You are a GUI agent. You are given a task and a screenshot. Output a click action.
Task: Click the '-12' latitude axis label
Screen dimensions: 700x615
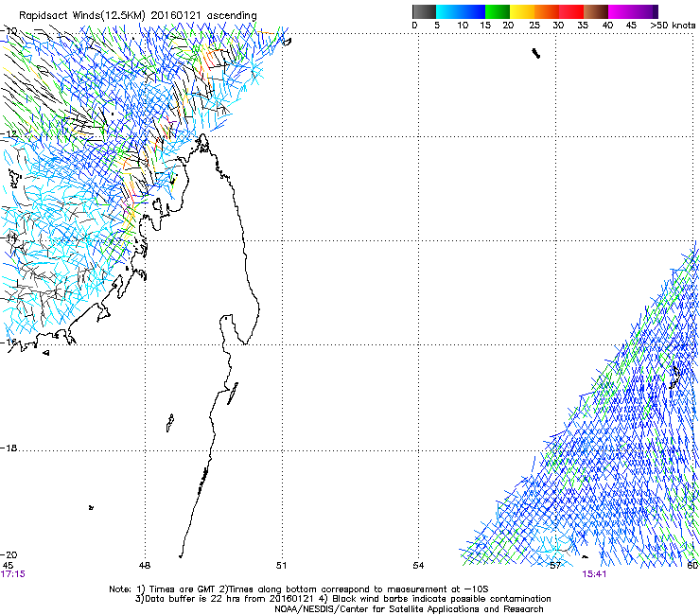(9, 134)
